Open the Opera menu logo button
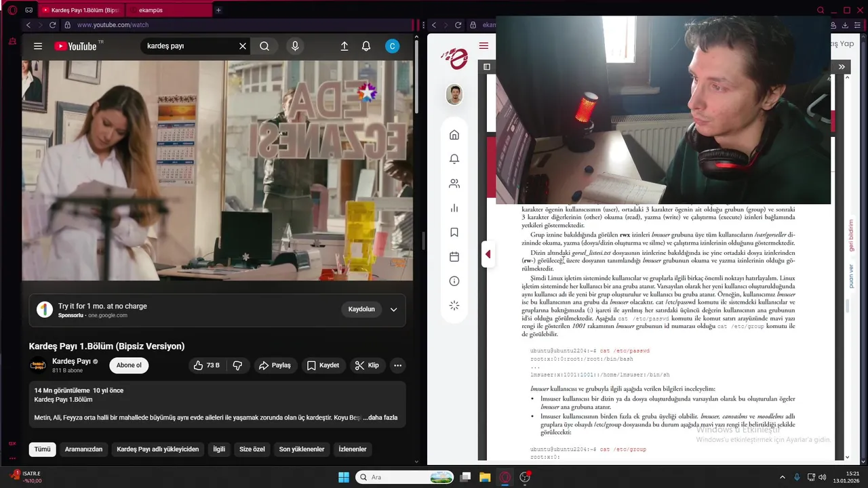Screen dimensions: 868x488 [12, 10]
